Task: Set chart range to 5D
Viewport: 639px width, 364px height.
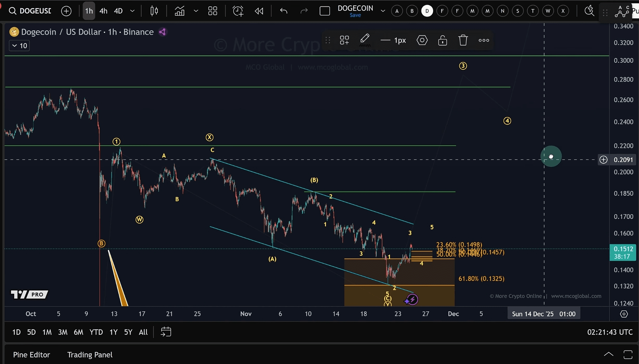Action: click(31, 332)
